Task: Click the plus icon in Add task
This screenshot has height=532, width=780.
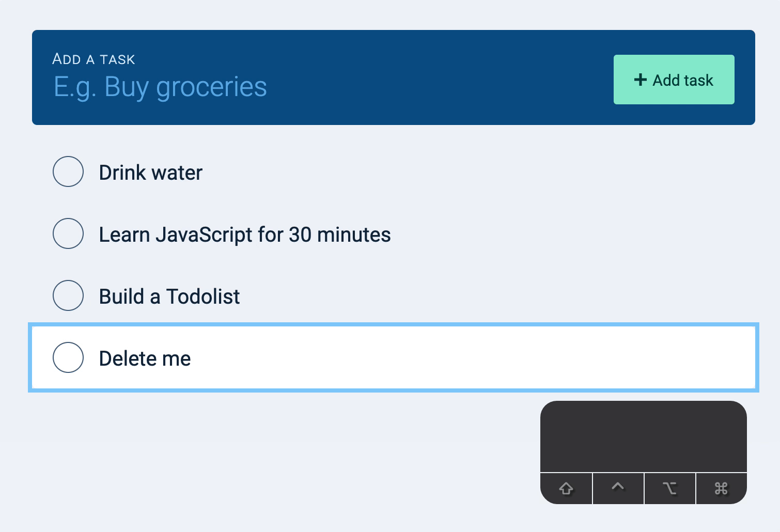Action: click(641, 80)
